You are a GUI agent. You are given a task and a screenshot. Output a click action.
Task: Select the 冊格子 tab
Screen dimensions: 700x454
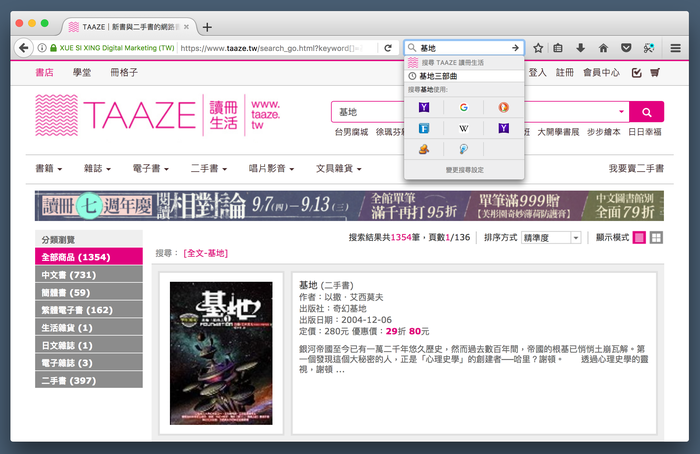pos(124,72)
